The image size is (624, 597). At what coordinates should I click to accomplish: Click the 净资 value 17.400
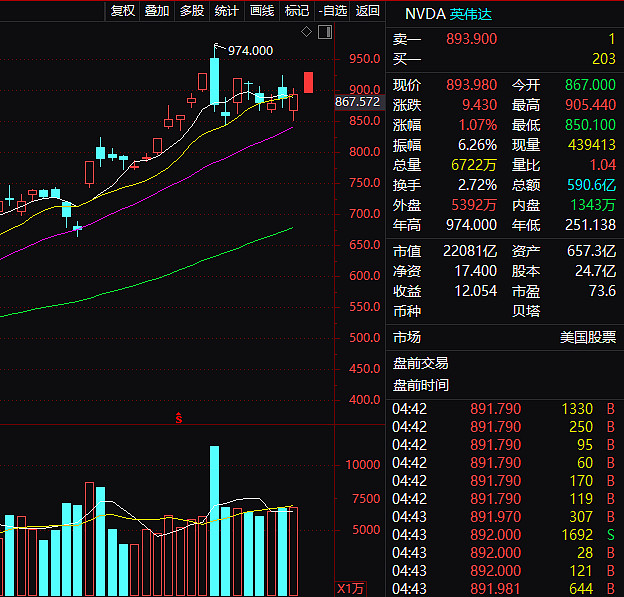click(476, 271)
